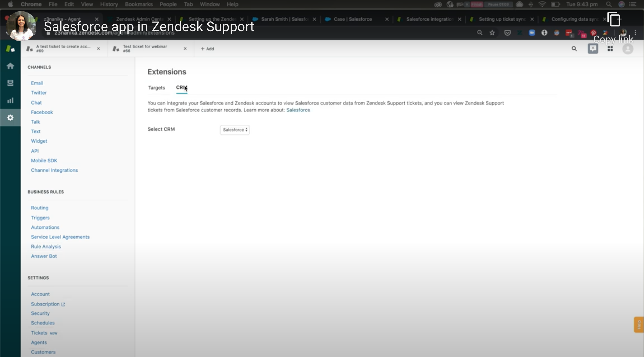The image size is (644, 357).
Task: Open the Zendesk products grid icon
Action: (x=610, y=49)
